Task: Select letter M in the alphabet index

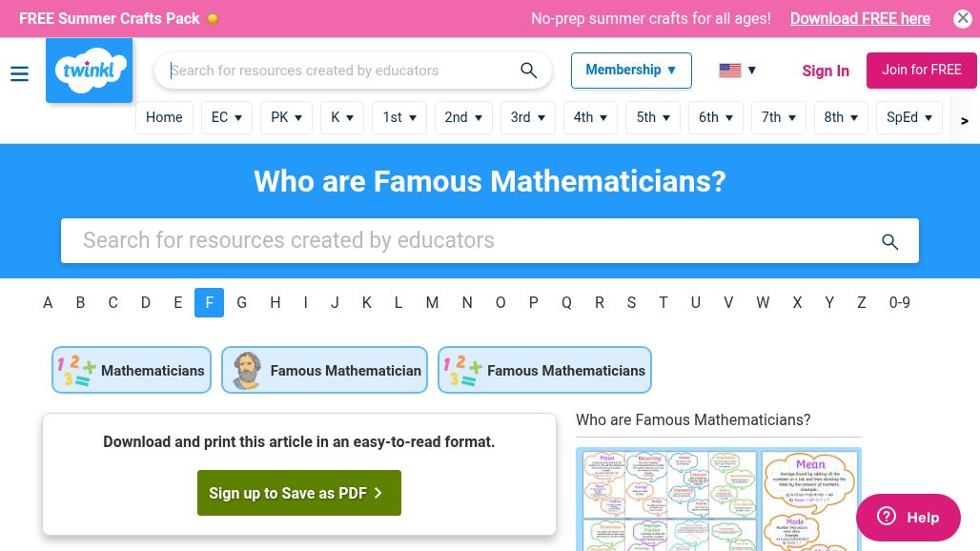Action: 432,302
